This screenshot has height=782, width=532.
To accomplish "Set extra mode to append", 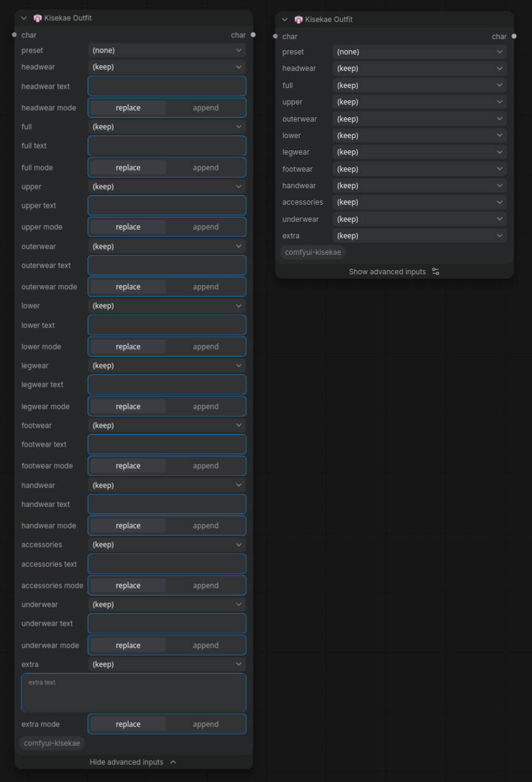I will [206, 724].
